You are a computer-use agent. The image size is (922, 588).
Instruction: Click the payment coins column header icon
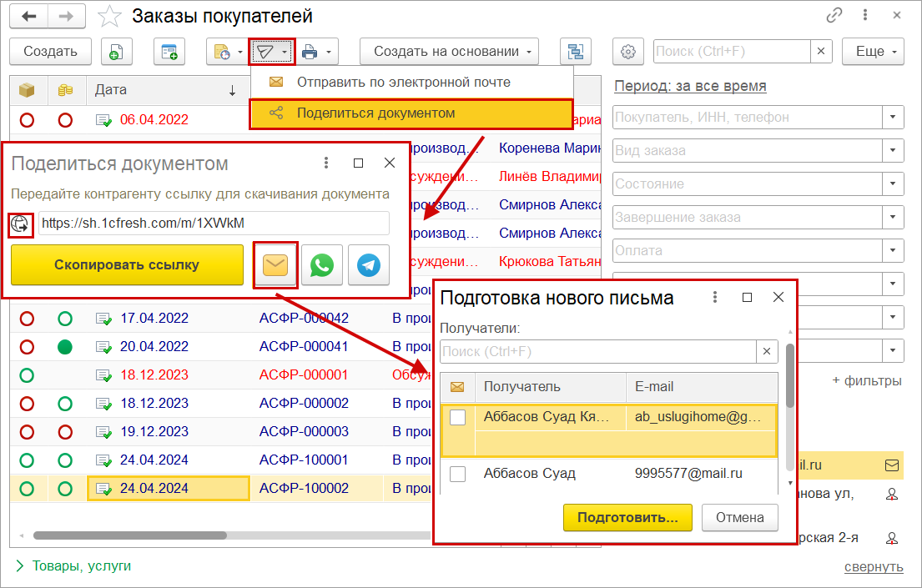click(65, 90)
